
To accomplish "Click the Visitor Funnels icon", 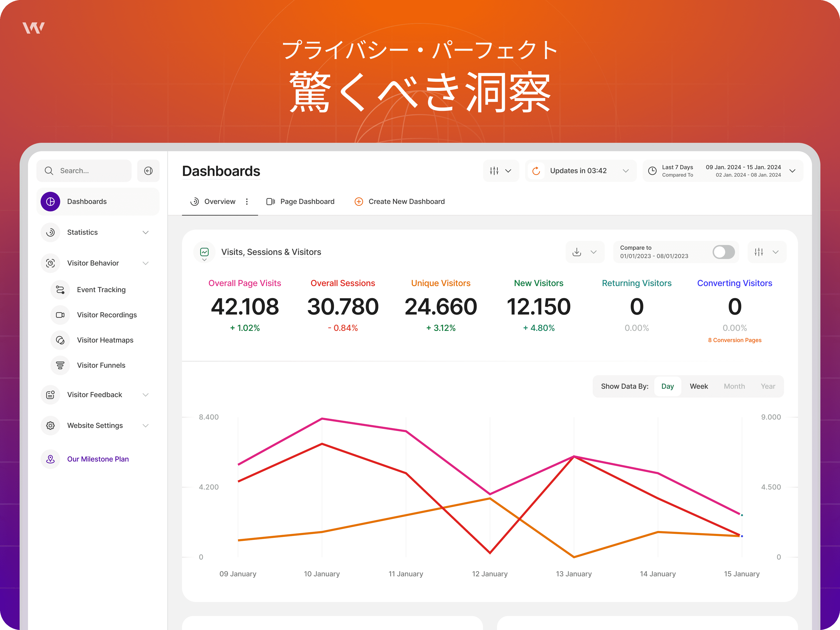I will (x=60, y=365).
